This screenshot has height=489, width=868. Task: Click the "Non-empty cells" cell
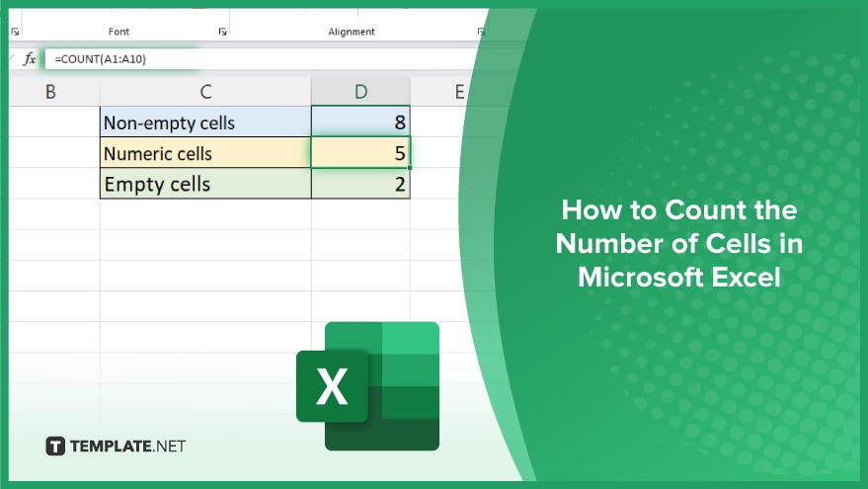[205, 122]
